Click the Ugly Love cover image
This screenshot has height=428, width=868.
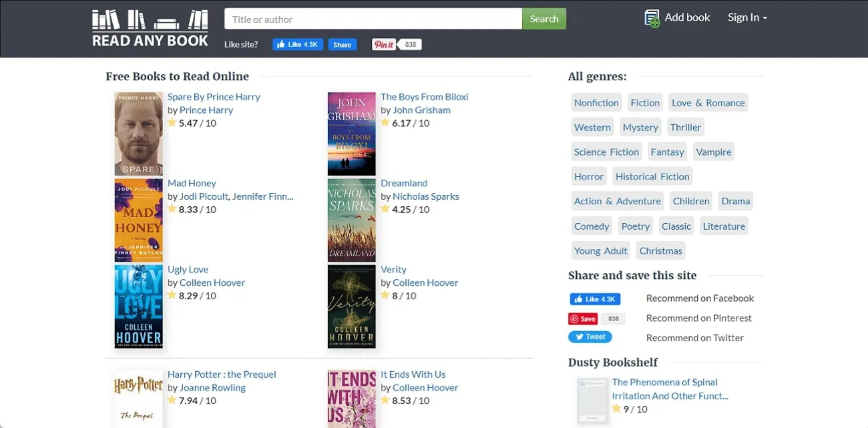click(x=138, y=306)
